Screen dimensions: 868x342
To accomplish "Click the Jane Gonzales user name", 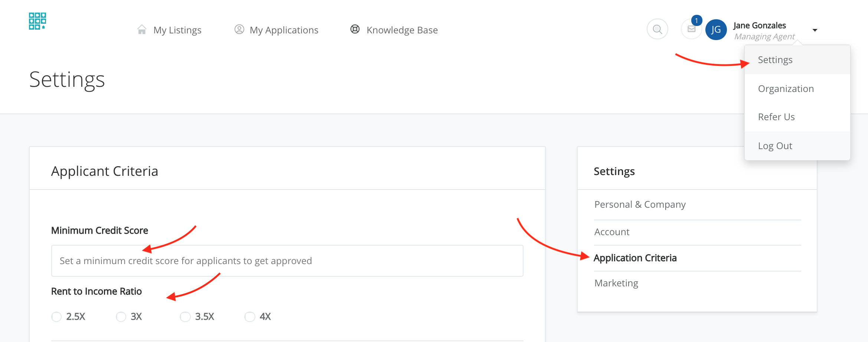I will (759, 25).
